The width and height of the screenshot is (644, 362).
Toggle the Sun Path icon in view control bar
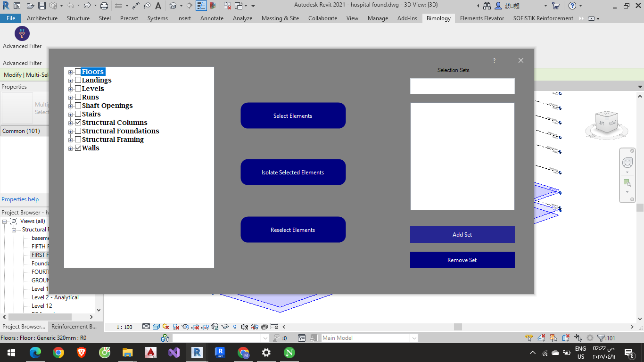(x=165, y=326)
